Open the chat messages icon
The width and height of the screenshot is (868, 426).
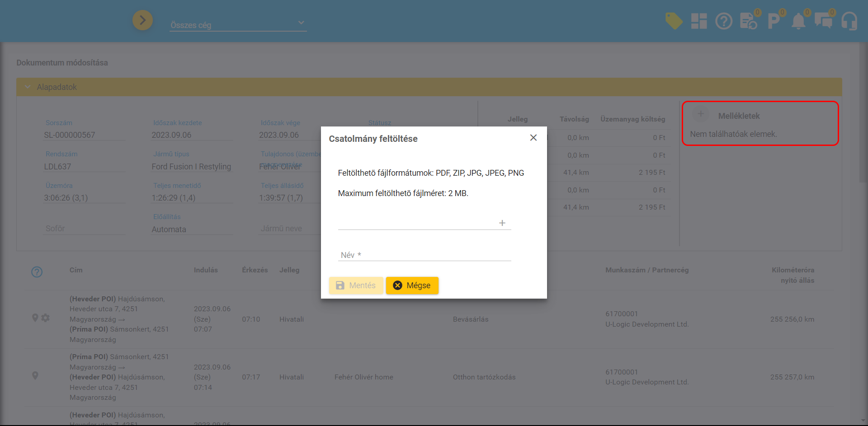[x=823, y=21]
